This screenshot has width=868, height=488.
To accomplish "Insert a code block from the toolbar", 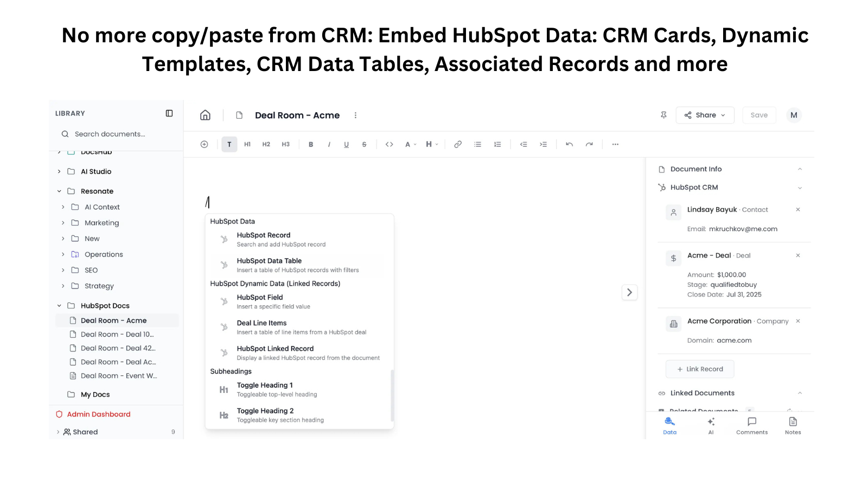I will tap(390, 144).
